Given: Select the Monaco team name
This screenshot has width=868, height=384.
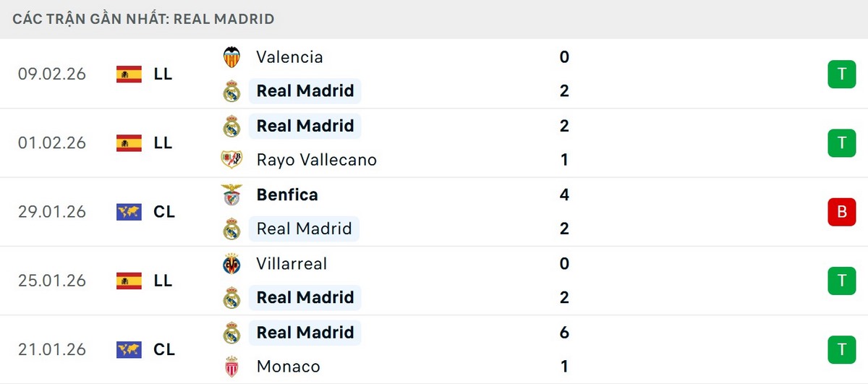Looking at the screenshot, I should (x=288, y=367).
